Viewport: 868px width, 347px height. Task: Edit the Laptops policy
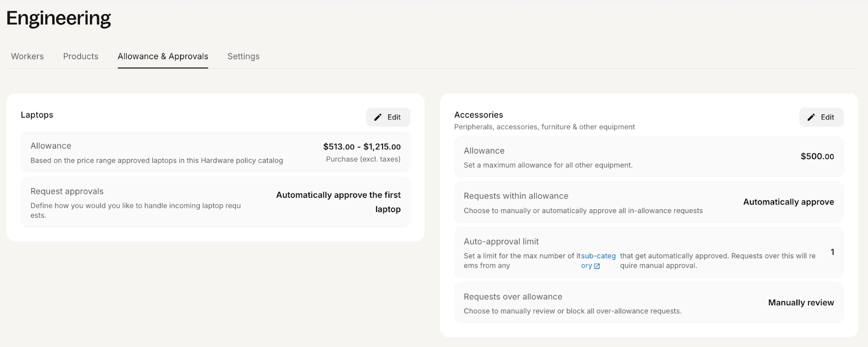(x=388, y=117)
